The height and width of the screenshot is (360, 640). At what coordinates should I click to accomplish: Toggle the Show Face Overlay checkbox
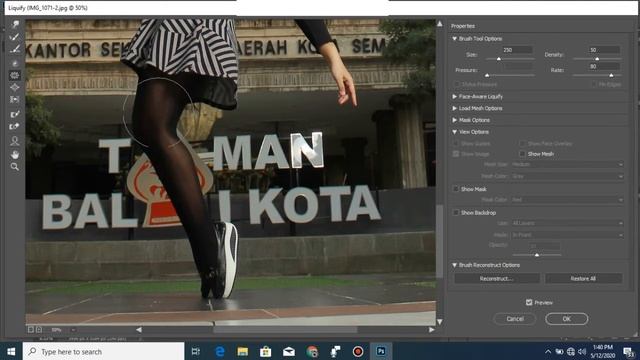tap(522, 144)
